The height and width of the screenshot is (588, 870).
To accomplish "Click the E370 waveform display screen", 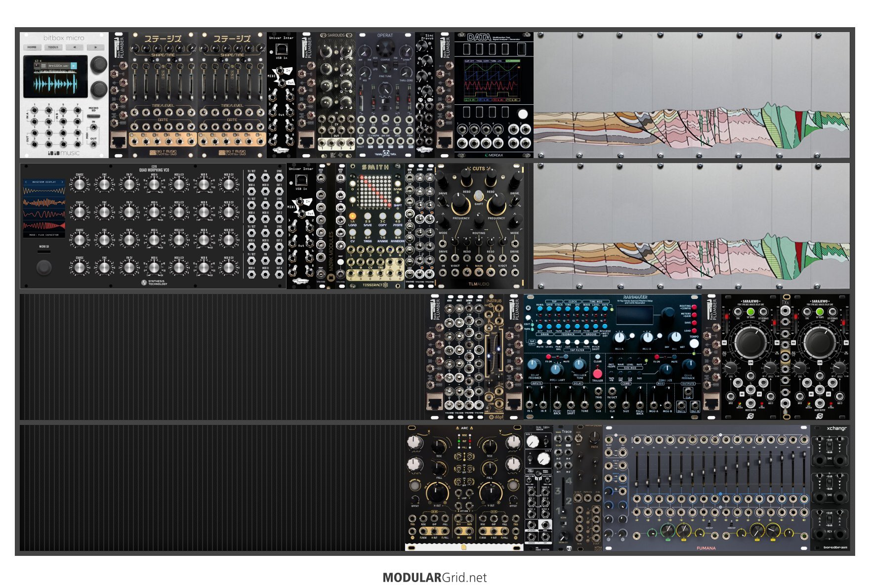I will 44,208.
